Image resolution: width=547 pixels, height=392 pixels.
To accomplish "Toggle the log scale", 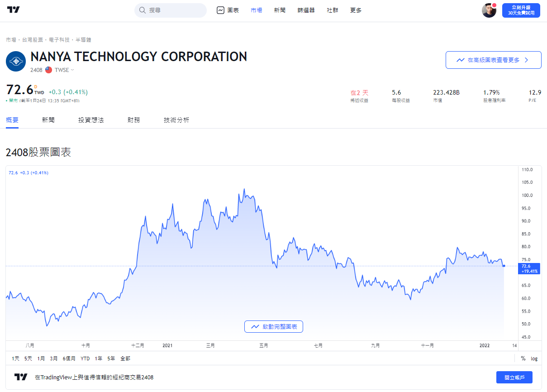I will 534,359.
